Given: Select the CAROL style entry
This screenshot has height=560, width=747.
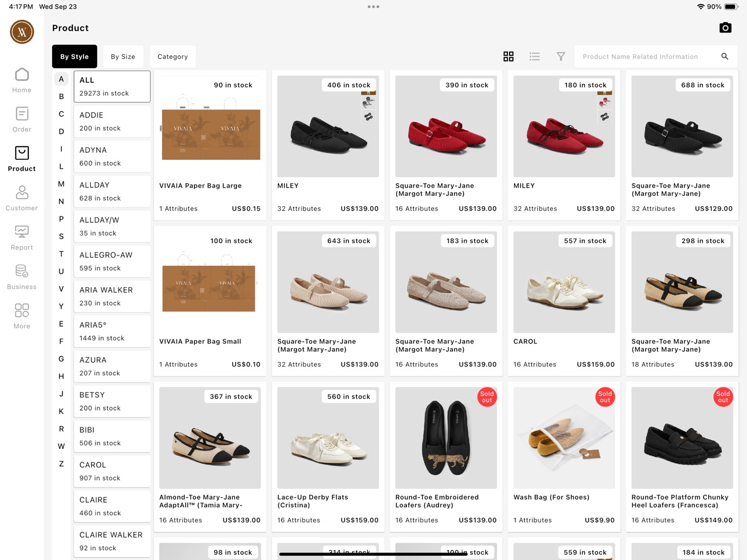Looking at the screenshot, I should 112,471.
